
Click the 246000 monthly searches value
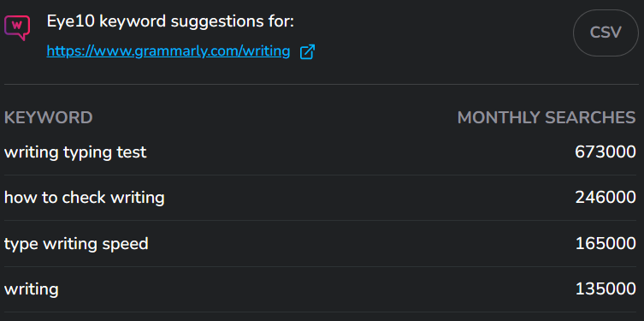606,198
